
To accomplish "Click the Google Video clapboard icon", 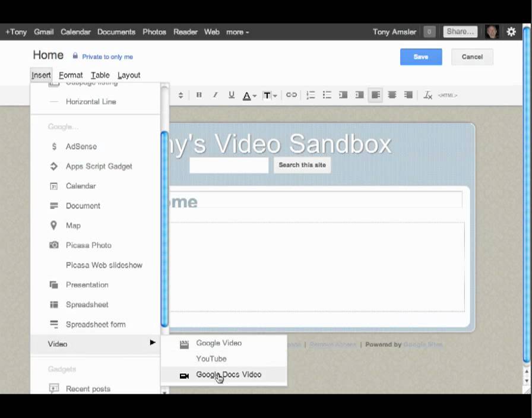I will pyautogui.click(x=184, y=345).
